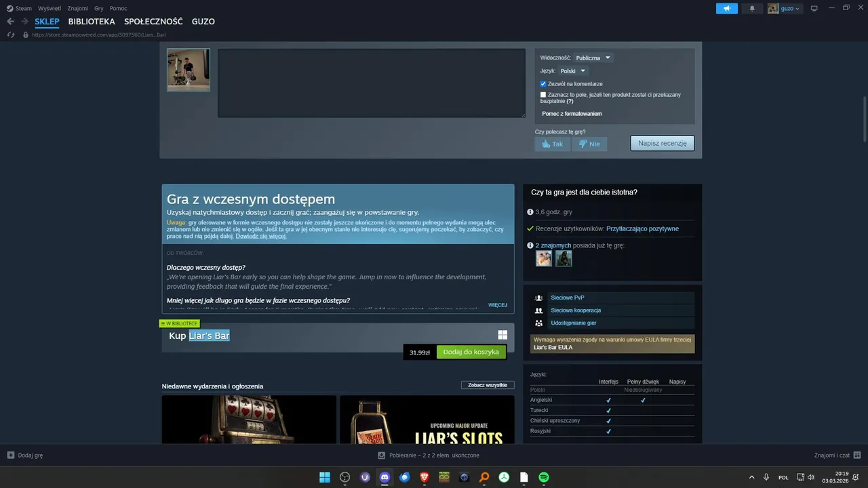Image resolution: width=868 pixels, height=488 pixels.
Task: Open Znajomi i czat panel
Action: click(837, 455)
